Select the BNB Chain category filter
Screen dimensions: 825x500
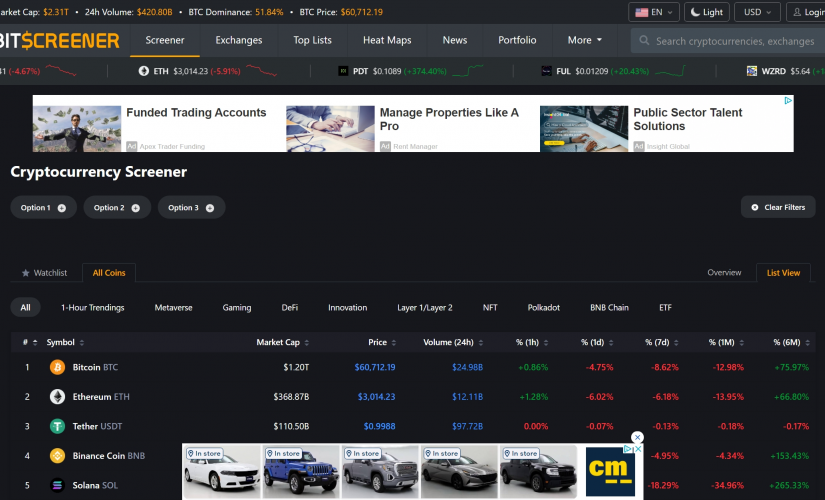[609, 308]
